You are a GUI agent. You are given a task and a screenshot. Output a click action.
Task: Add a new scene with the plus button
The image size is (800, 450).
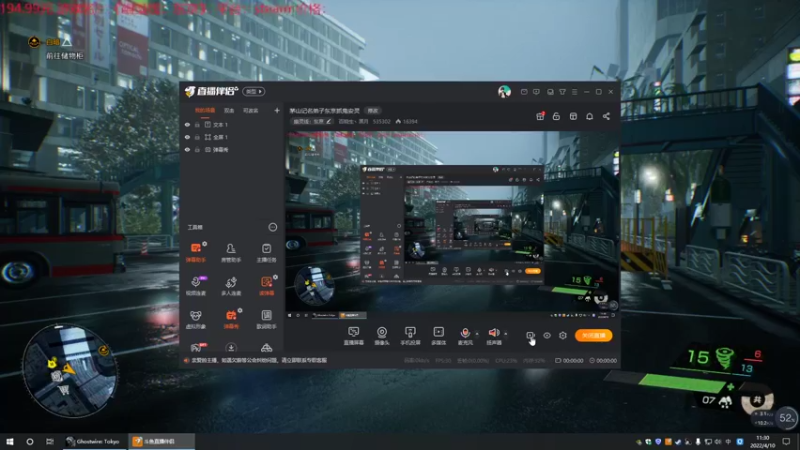click(277, 110)
